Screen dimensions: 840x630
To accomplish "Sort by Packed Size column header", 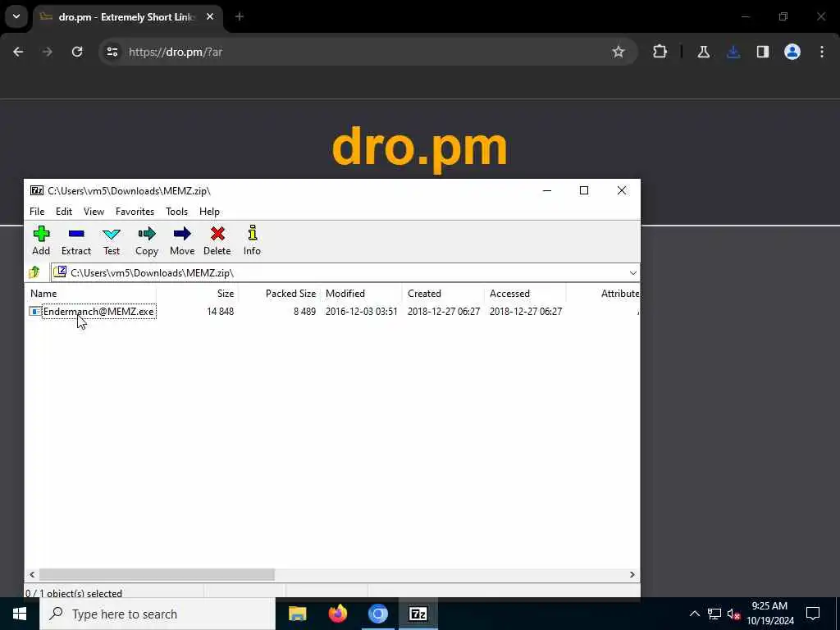I will (x=279, y=294).
